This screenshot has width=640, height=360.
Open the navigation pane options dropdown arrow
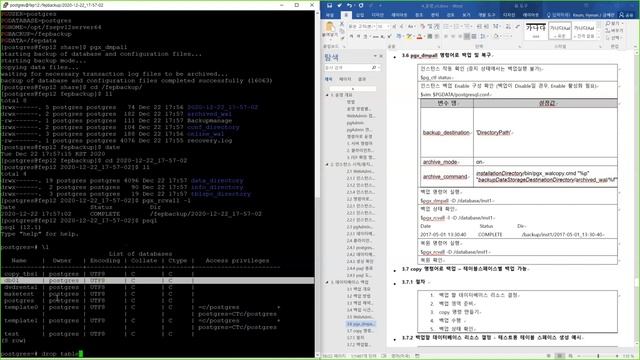point(375,56)
